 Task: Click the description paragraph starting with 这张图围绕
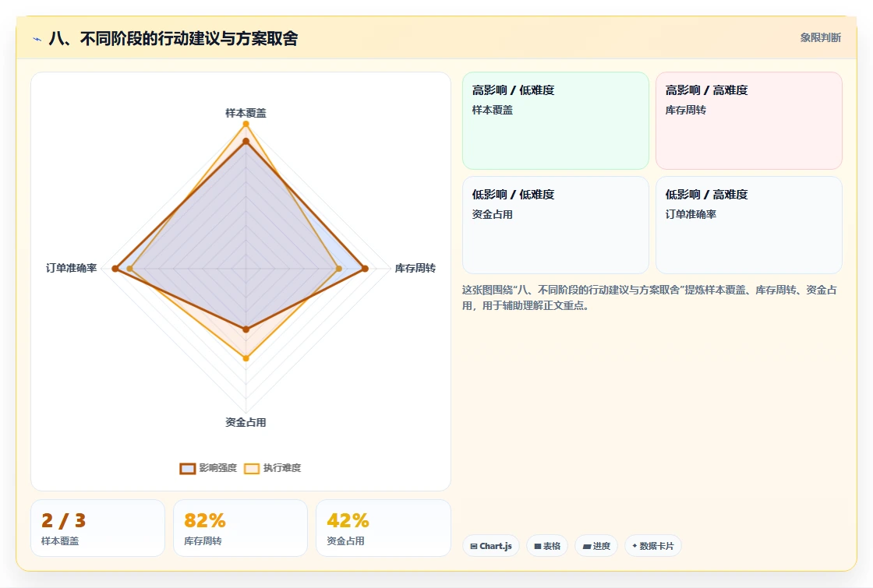tap(649, 298)
